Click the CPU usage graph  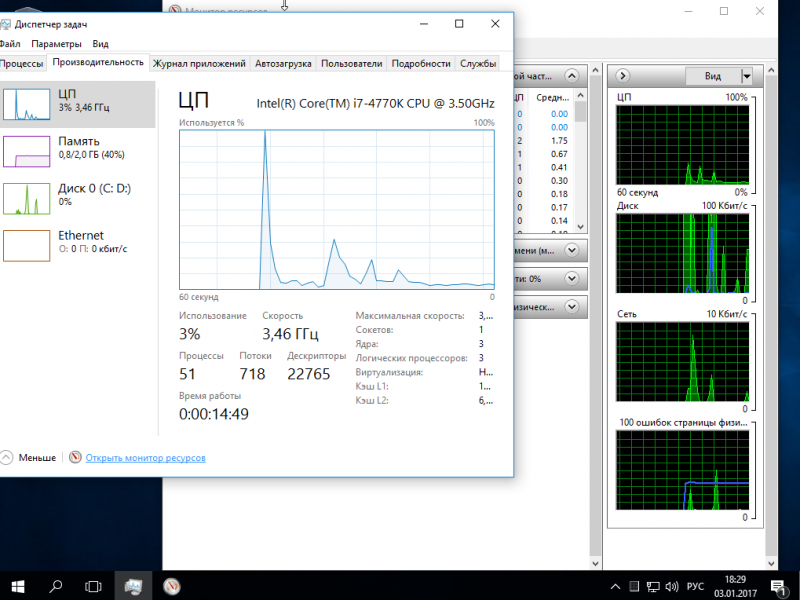(337, 210)
